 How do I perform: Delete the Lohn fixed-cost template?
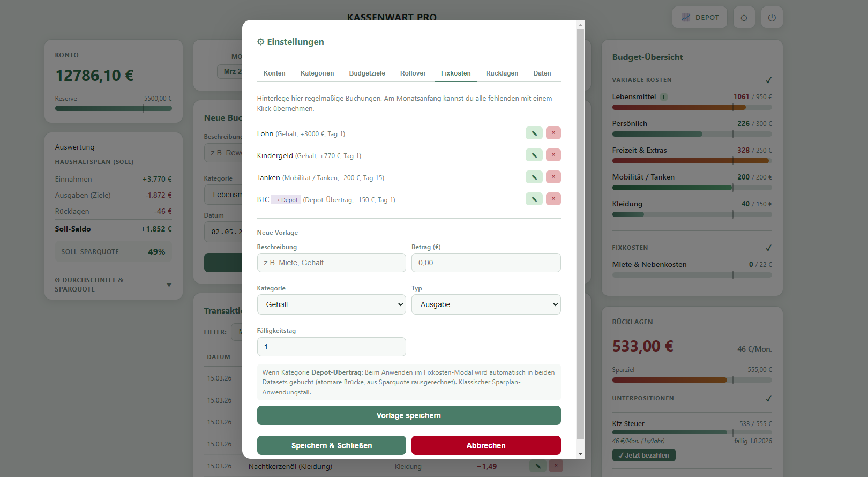(553, 133)
